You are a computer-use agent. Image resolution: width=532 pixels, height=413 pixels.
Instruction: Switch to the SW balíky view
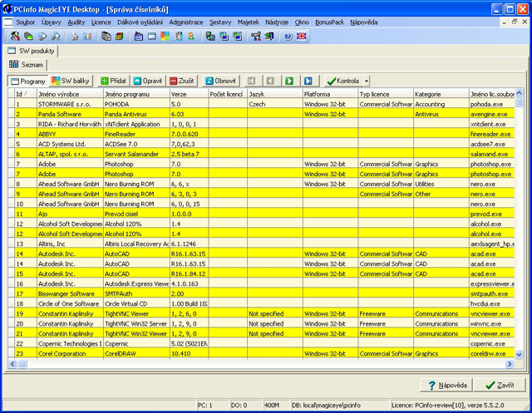point(71,81)
